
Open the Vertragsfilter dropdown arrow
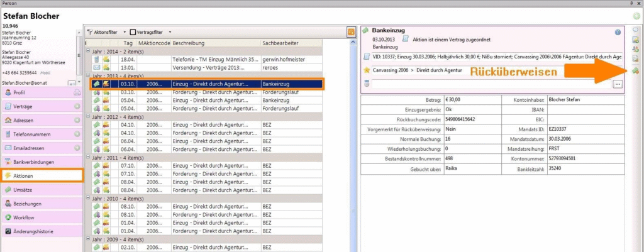coord(170,32)
